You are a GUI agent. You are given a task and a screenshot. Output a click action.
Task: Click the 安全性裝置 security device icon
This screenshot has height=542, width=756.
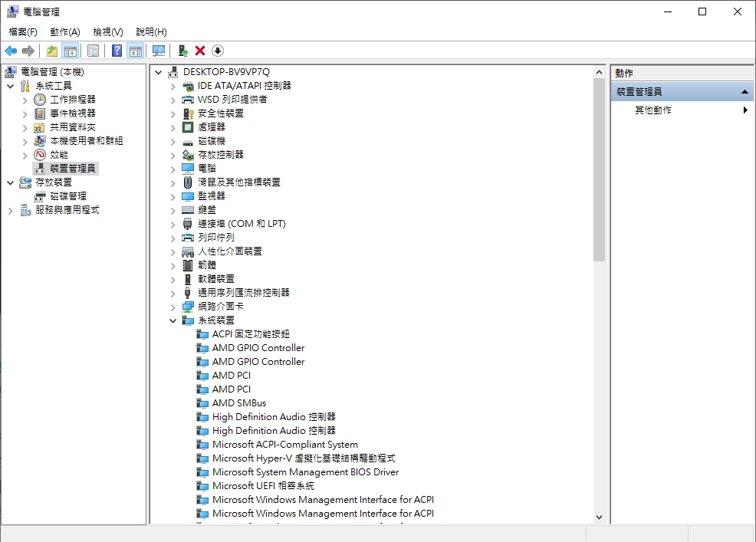pos(188,113)
